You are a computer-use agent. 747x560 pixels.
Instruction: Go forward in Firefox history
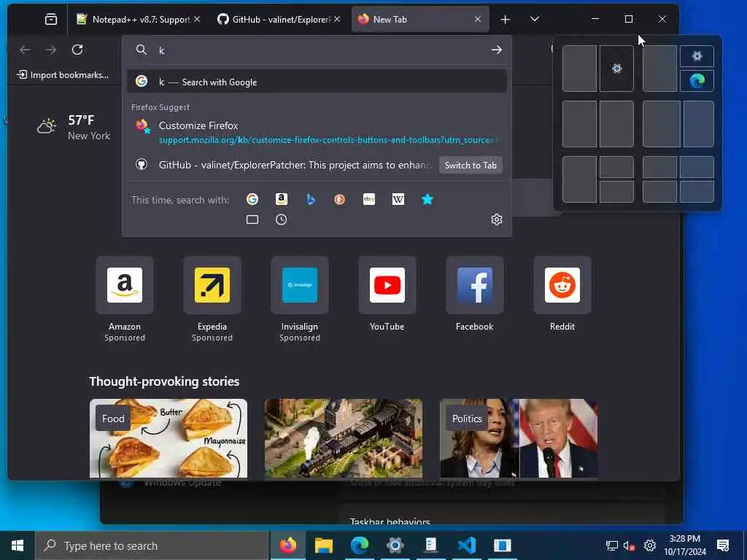point(51,50)
